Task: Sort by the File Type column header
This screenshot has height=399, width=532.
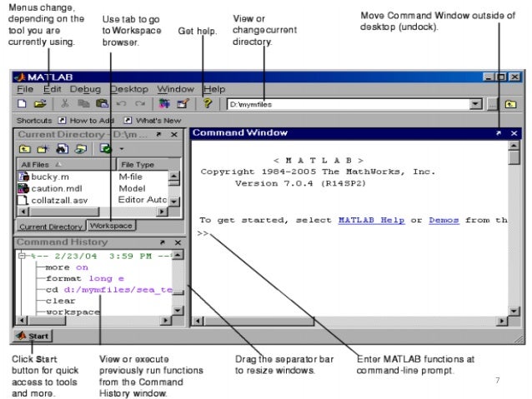Action: (148, 164)
